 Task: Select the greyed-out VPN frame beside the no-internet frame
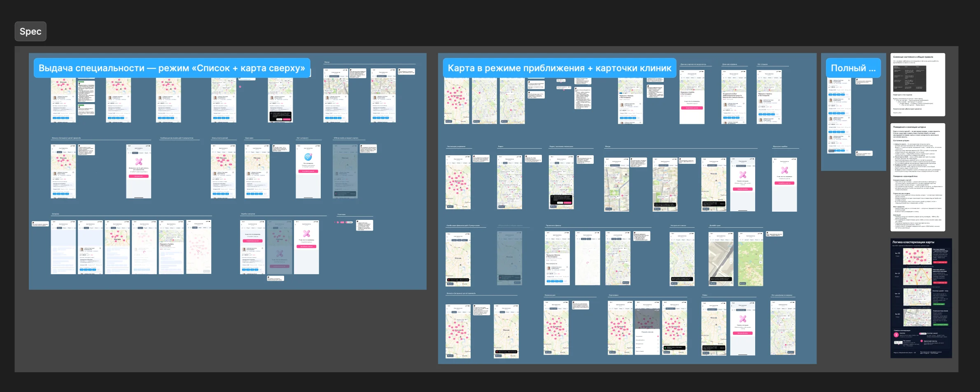(x=345, y=171)
